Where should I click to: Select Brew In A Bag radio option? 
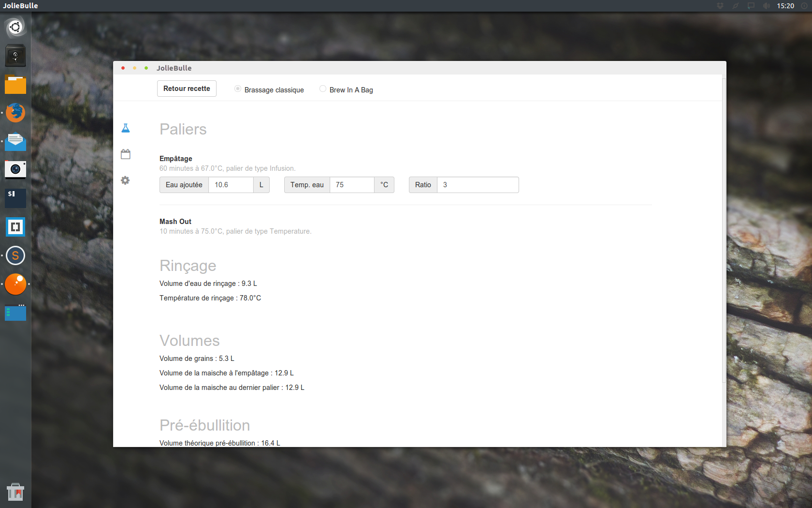tap(323, 89)
